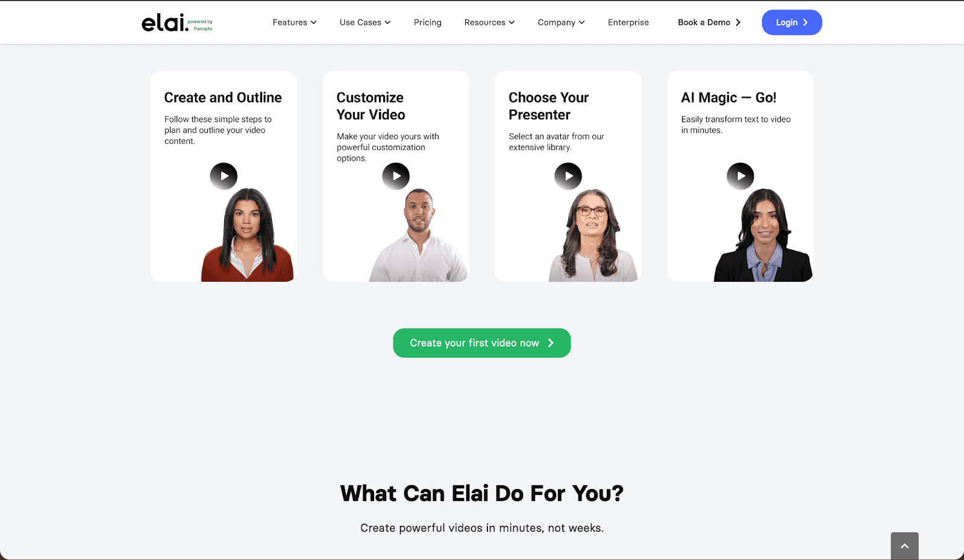Viewport: 964px width, 560px height.
Task: Click Create your first video now
Action: [x=482, y=343]
